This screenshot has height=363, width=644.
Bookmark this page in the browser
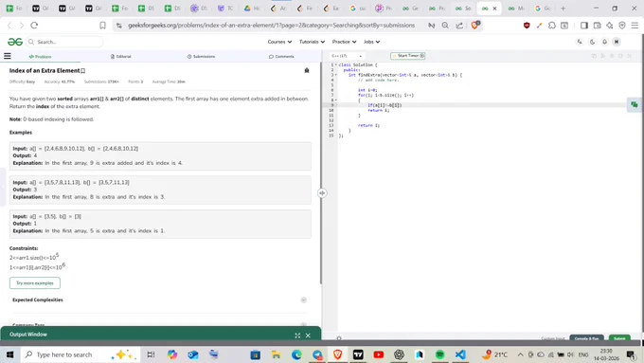pos(102,26)
